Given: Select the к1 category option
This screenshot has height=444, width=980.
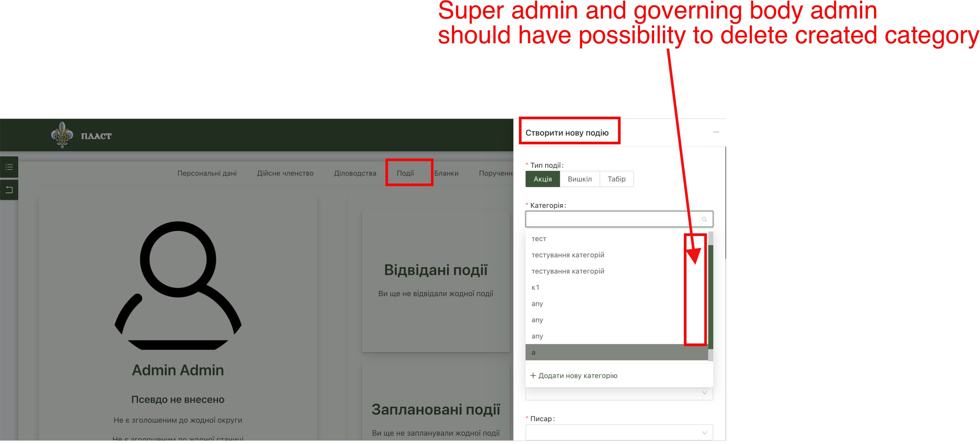Looking at the screenshot, I should (x=537, y=287).
